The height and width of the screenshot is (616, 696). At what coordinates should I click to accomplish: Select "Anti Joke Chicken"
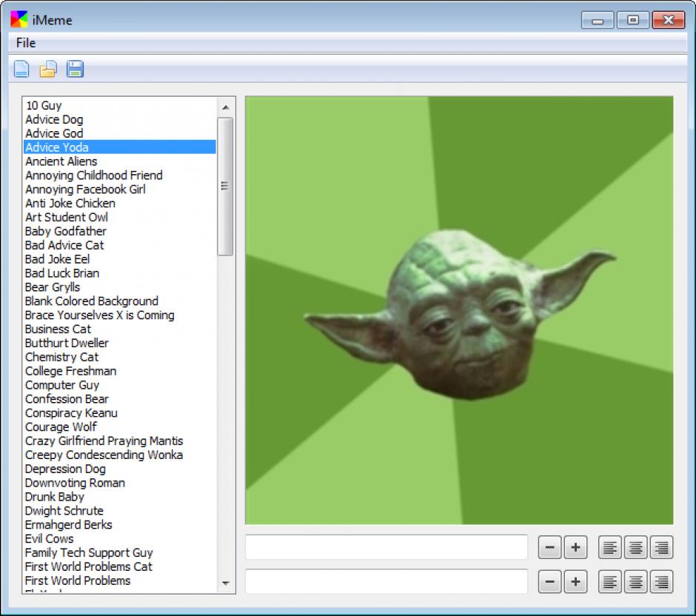click(120, 204)
